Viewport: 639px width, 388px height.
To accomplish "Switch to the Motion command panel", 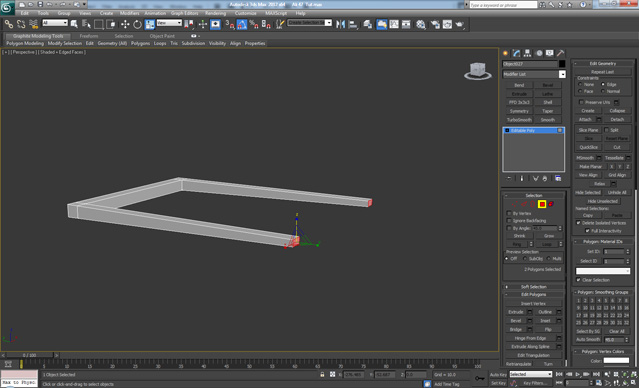I will [539, 53].
